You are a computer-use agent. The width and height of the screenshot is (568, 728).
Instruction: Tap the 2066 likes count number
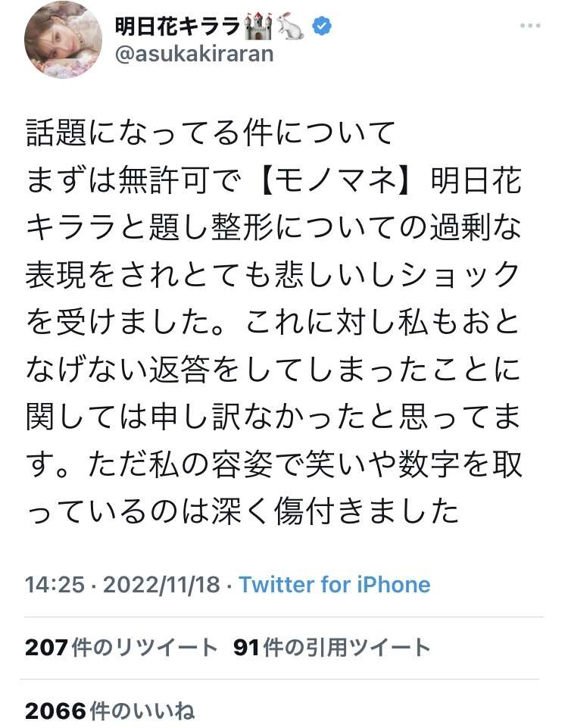56,711
